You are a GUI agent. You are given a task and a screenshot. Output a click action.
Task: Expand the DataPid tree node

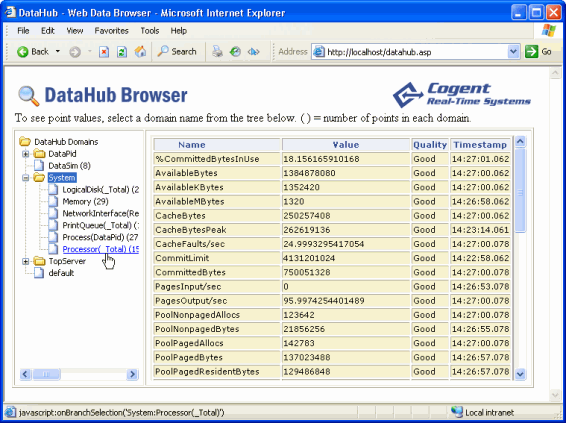pyautogui.click(x=25, y=154)
